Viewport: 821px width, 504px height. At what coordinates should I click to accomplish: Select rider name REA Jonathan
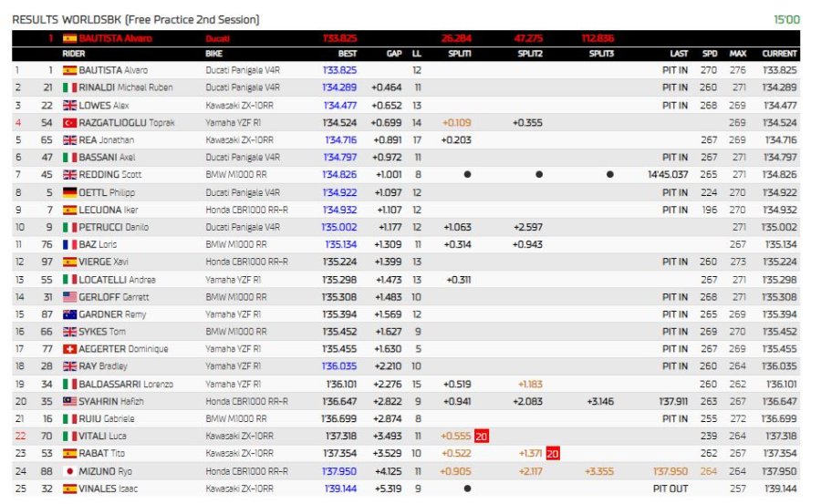107,139
